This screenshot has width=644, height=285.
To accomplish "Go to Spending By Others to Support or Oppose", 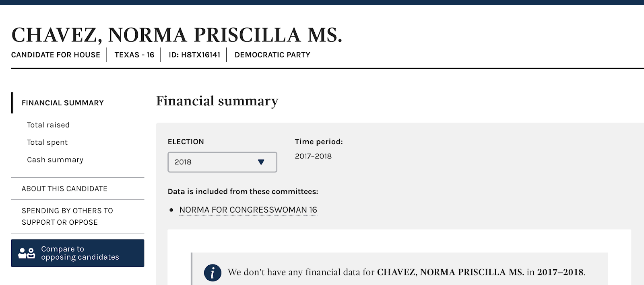I will tap(67, 216).
